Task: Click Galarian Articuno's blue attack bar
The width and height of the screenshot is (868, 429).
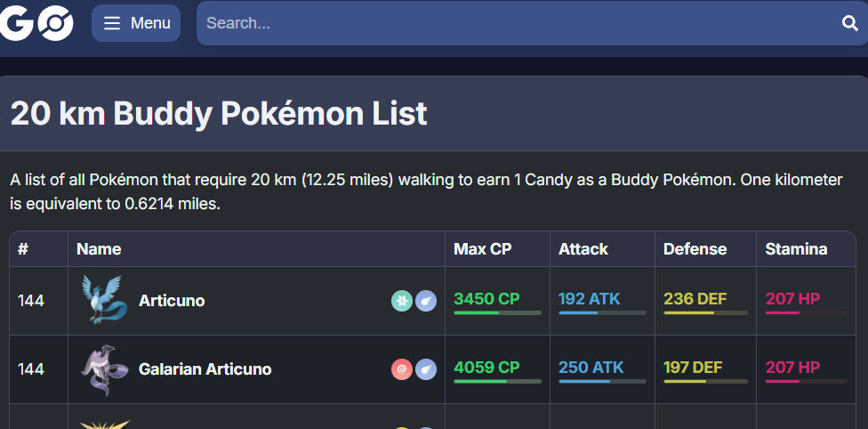Action: (x=602, y=381)
